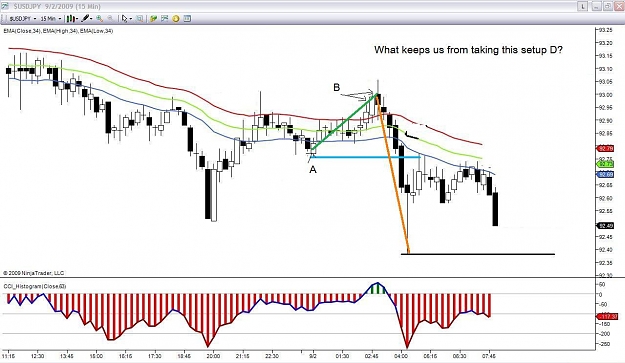Click the chart window icon in title bar
625x363 pixels.
[x=4, y=6]
